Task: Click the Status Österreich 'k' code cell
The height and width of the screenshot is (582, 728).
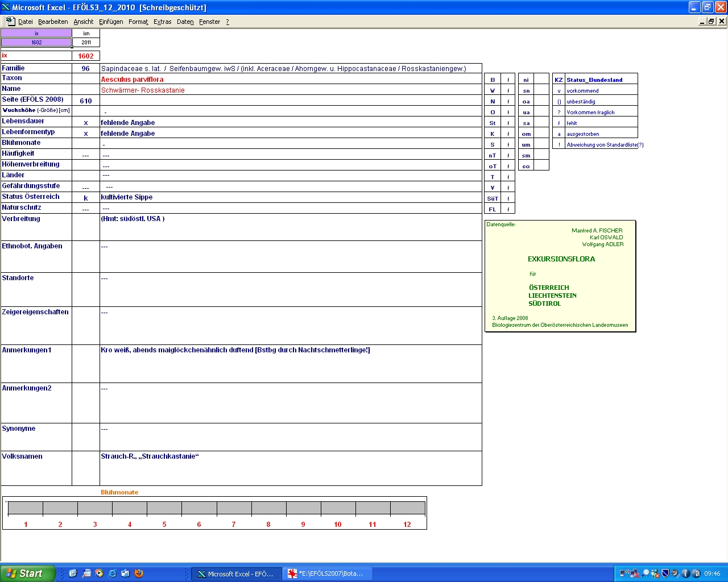Action: tap(86, 198)
